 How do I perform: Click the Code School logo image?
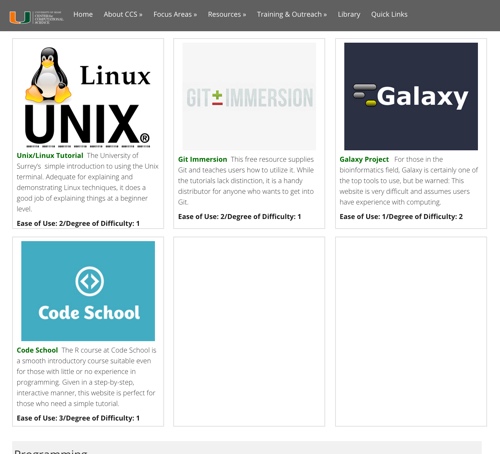pyautogui.click(x=88, y=291)
